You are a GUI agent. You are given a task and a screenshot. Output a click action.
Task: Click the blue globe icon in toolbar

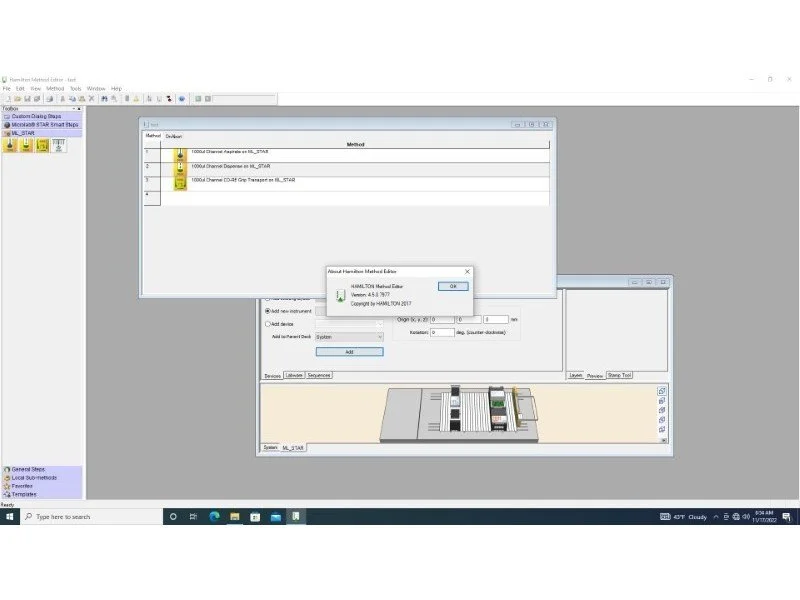(181, 98)
